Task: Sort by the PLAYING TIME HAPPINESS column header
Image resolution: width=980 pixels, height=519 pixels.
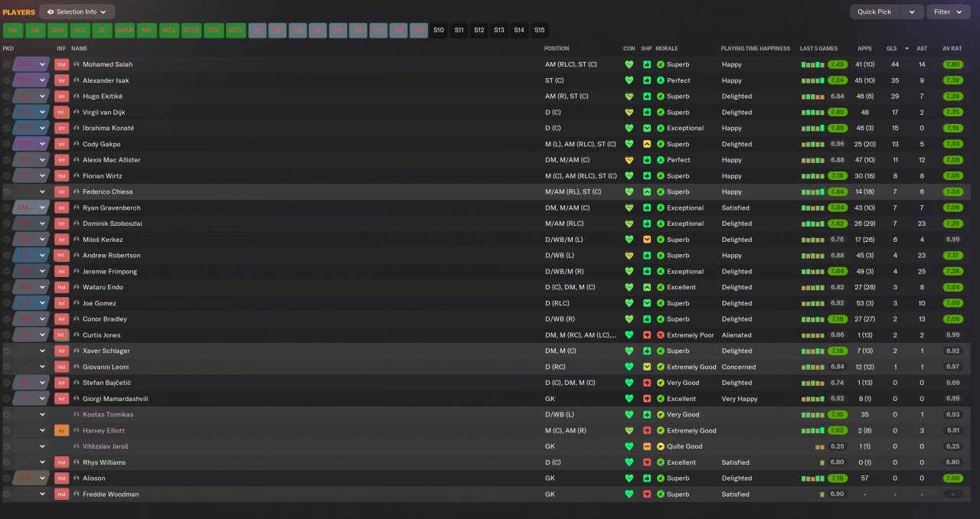Action: [x=755, y=48]
